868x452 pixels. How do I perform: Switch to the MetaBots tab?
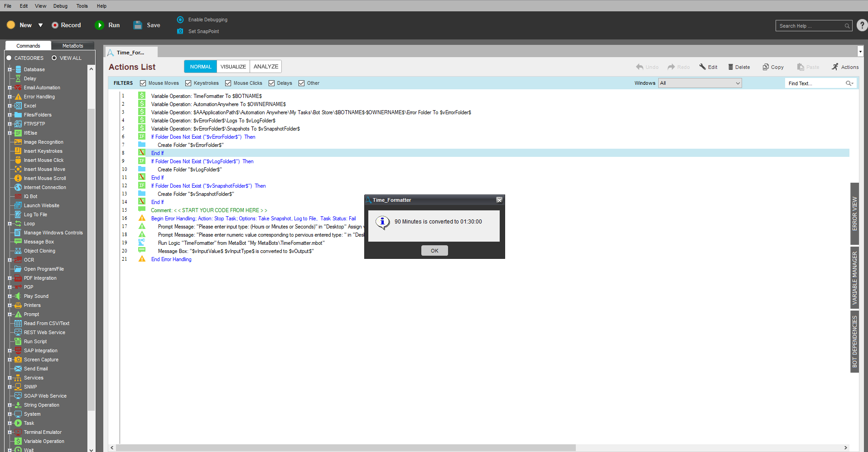[x=72, y=46]
